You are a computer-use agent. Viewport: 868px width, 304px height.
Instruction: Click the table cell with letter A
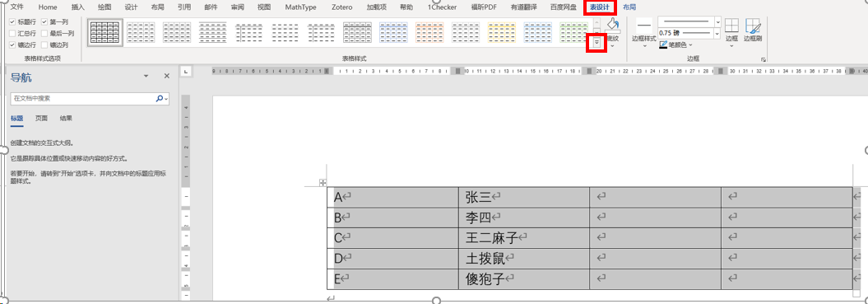(393, 197)
